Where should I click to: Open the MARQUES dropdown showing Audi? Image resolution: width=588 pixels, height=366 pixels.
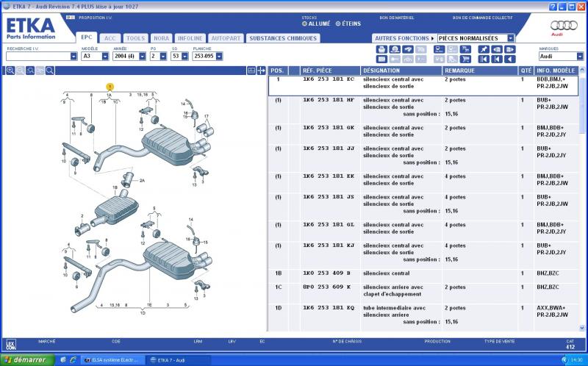click(580, 57)
